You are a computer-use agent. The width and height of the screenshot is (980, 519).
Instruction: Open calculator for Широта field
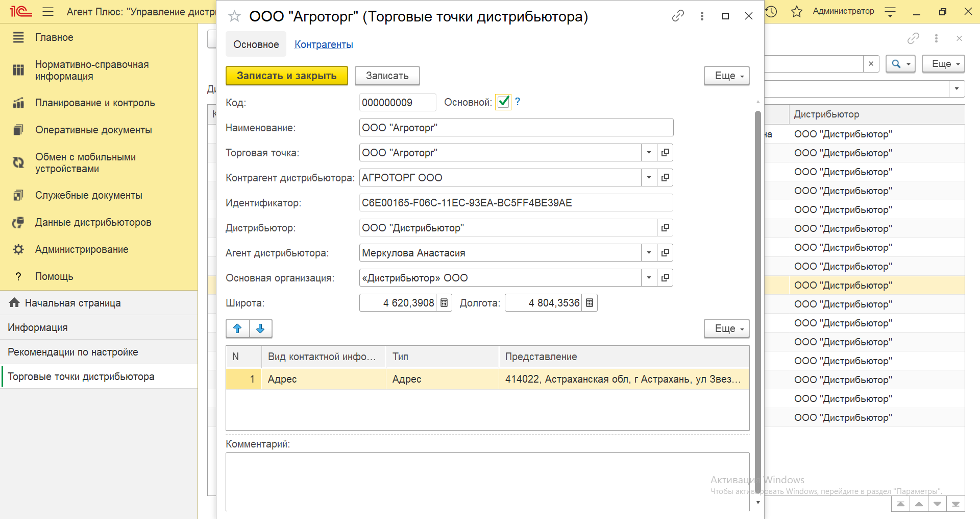point(444,302)
